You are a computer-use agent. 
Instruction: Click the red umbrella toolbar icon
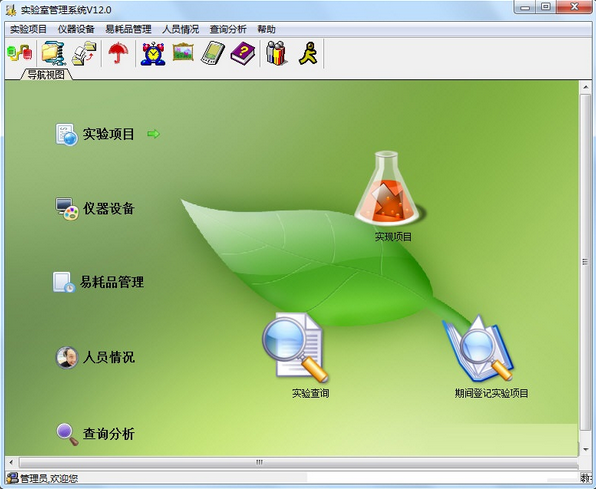point(118,53)
